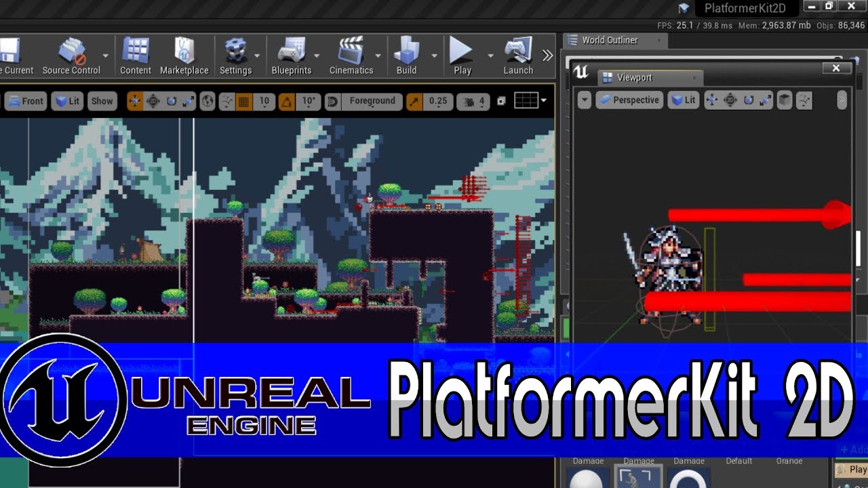Image resolution: width=868 pixels, height=488 pixels.
Task: Open the Source Control dropdown arrow
Action: pyautogui.click(x=106, y=56)
